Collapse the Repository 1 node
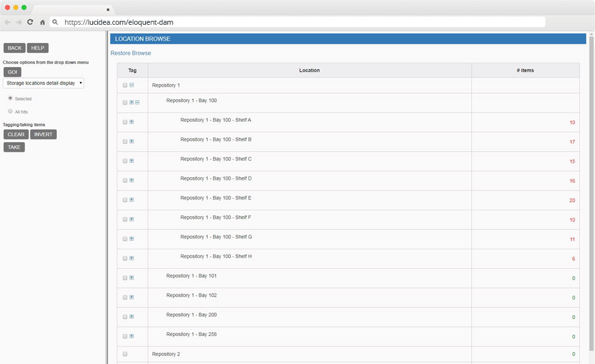This screenshot has height=364, width=595. click(132, 85)
